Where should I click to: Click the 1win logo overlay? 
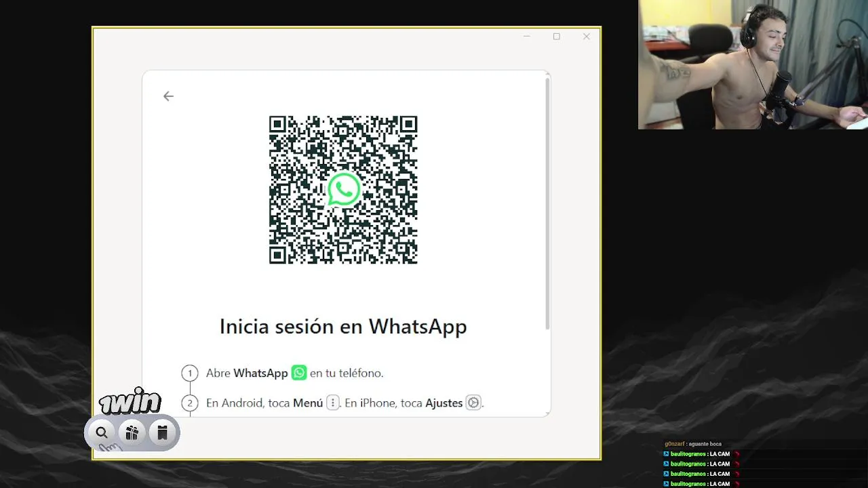[130, 401]
